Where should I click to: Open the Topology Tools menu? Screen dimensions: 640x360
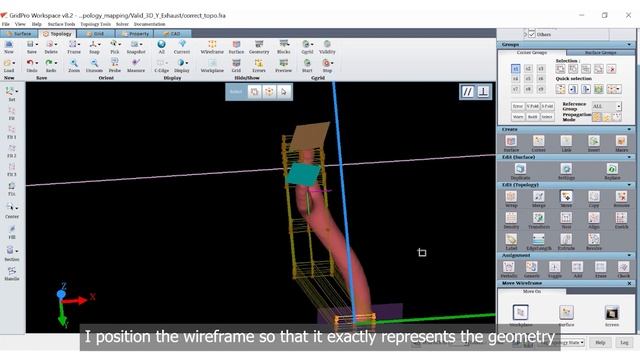click(96, 24)
